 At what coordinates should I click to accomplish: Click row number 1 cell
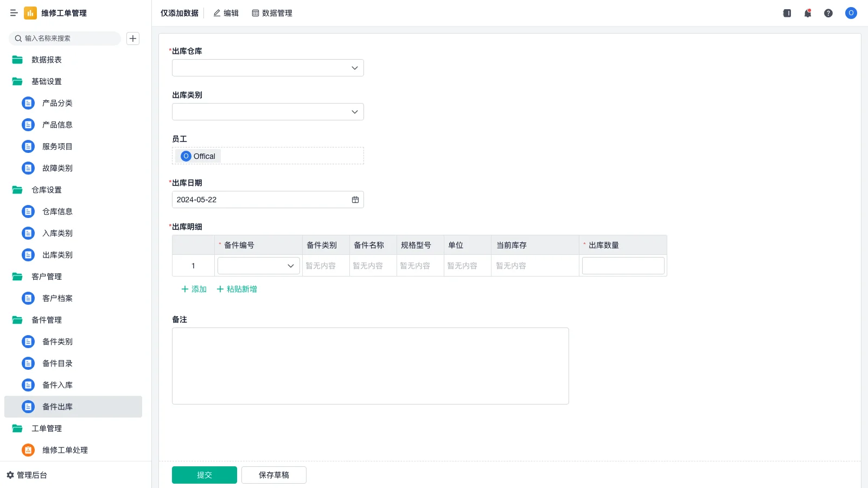(193, 266)
